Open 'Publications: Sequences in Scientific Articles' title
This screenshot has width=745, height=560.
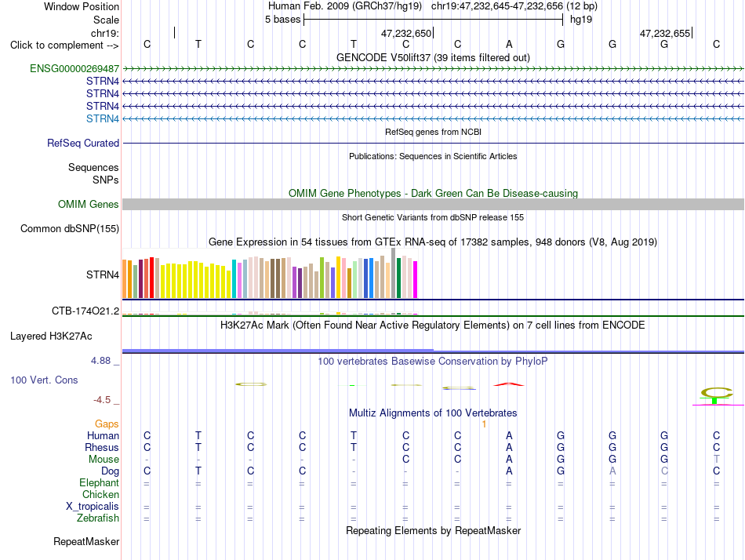coord(433,156)
